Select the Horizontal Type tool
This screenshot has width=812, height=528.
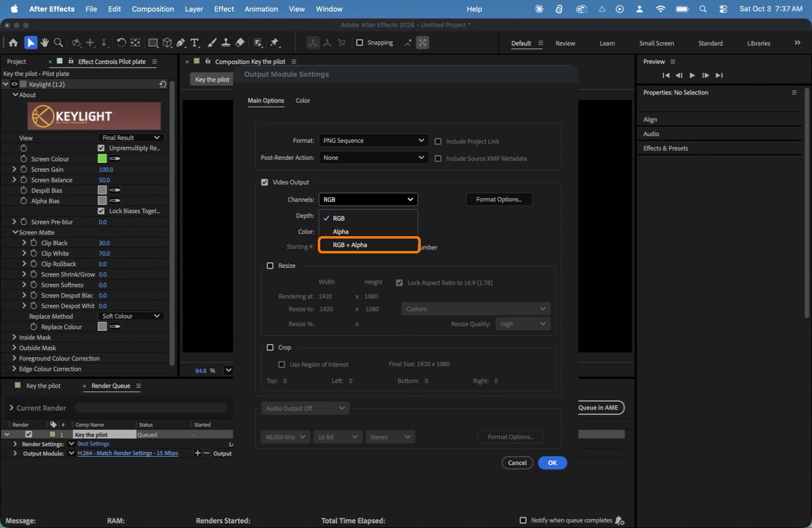194,43
